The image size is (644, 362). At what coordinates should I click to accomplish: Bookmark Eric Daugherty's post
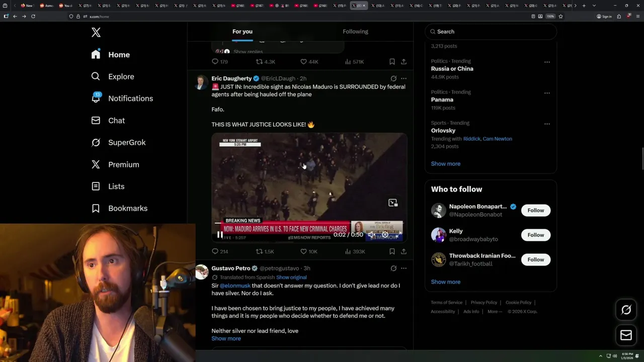(392, 251)
